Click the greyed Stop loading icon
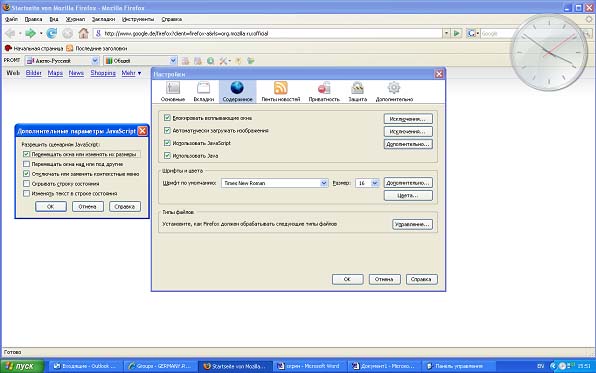The width and height of the screenshot is (596, 373). pyautogui.click(x=68, y=33)
